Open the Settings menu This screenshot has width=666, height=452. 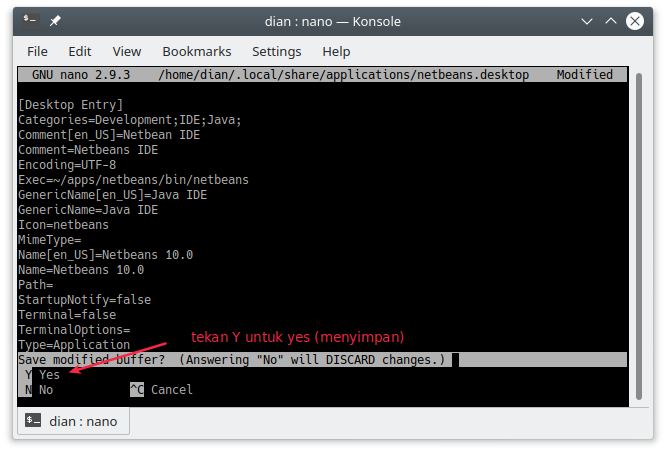coord(277,51)
